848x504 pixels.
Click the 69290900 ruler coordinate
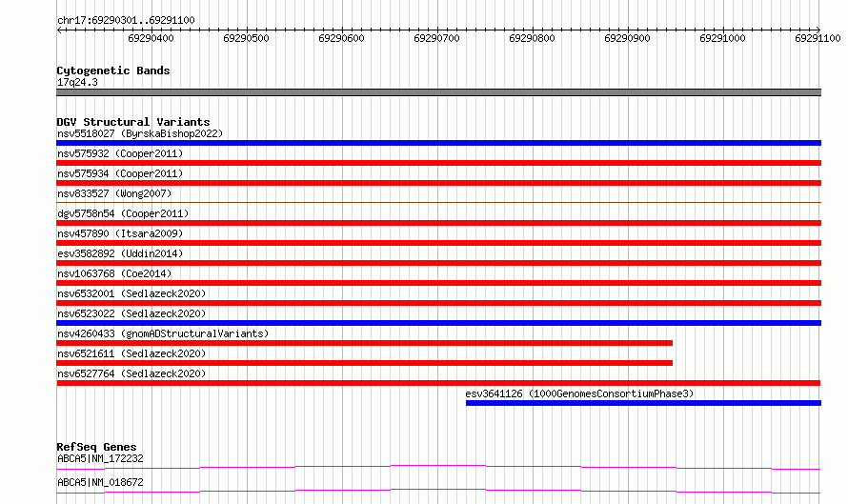pos(627,38)
